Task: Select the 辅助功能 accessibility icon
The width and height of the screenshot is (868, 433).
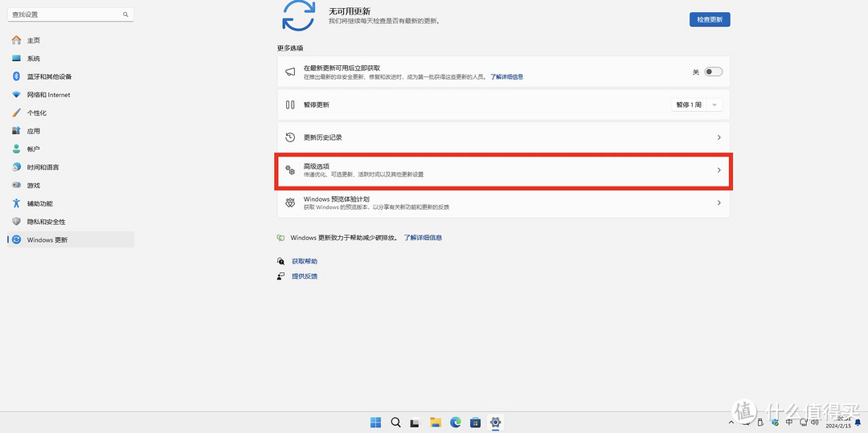Action: 17,203
